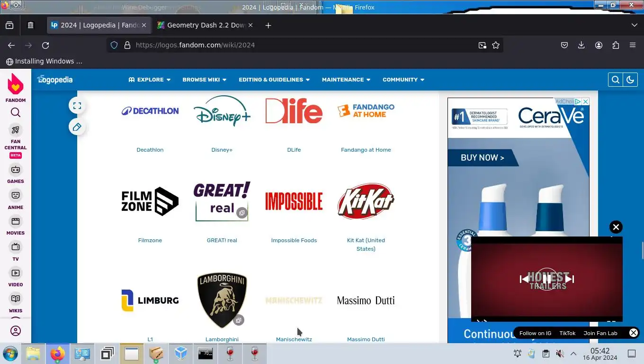The image size is (644, 364).
Task: Show hidden system tray icons chevron
Action: click(573, 354)
